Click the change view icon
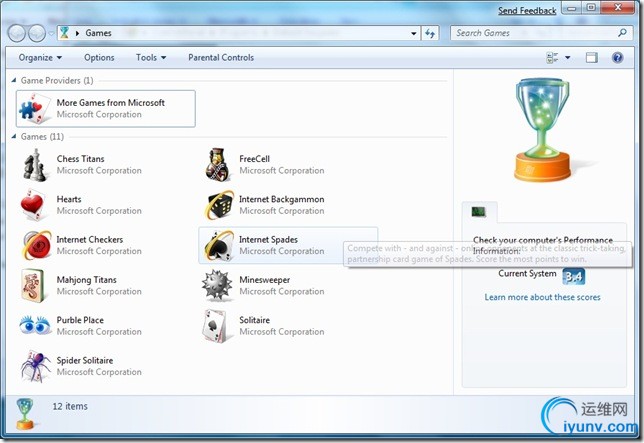The width and height of the screenshot is (644, 443). pos(552,57)
